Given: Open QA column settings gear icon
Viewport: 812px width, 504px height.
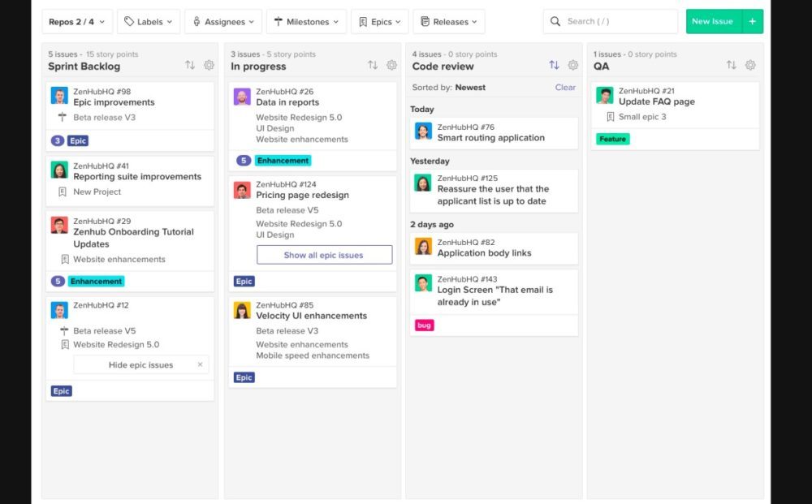Looking at the screenshot, I should [x=750, y=66].
